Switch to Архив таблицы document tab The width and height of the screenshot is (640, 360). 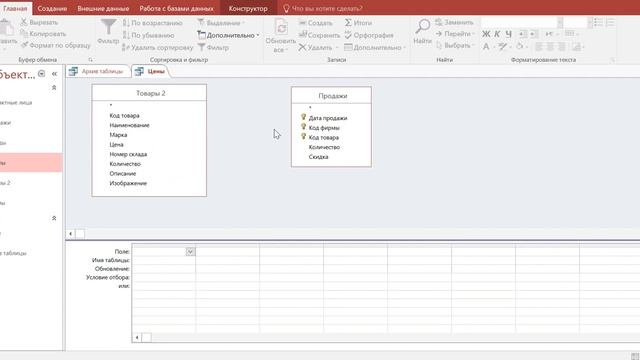(98, 71)
